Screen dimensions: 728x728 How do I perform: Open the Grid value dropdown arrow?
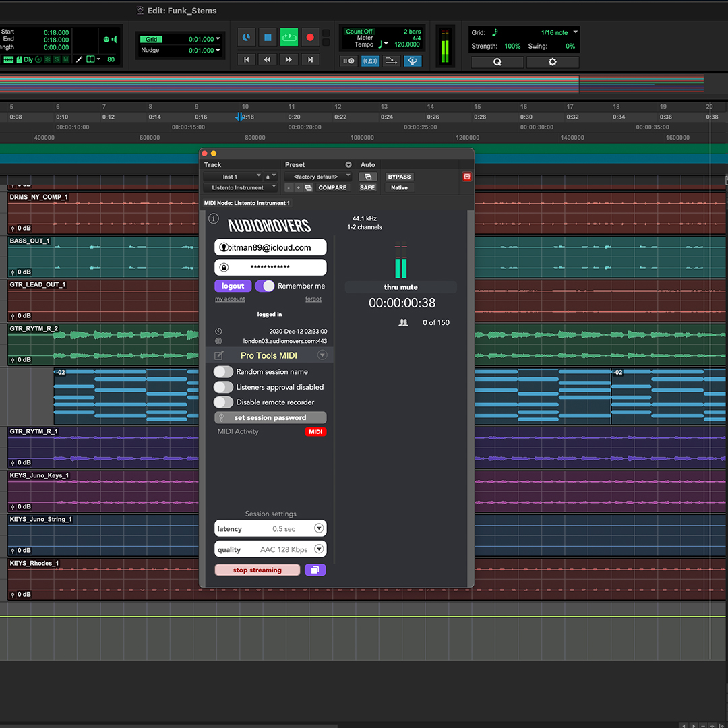point(218,39)
